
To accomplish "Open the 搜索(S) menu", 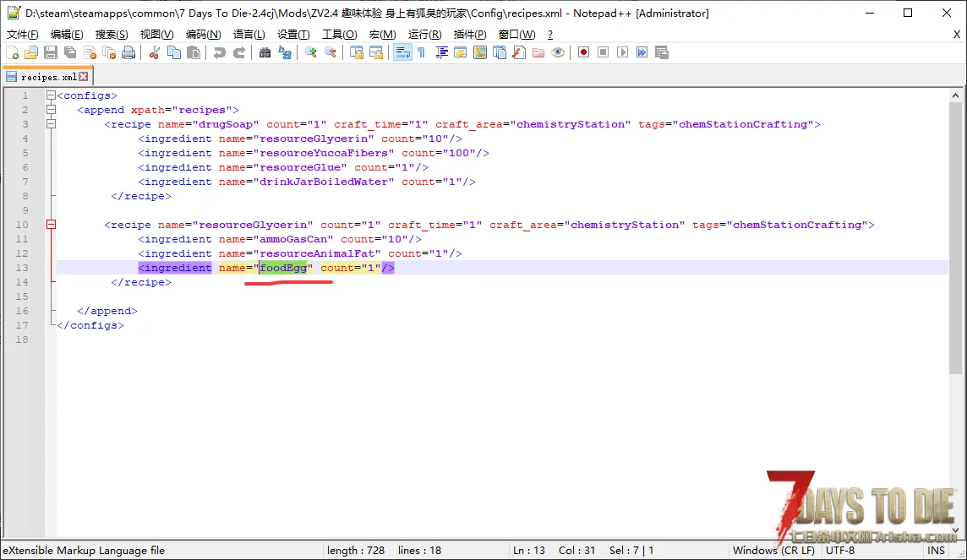I will 112,35.
